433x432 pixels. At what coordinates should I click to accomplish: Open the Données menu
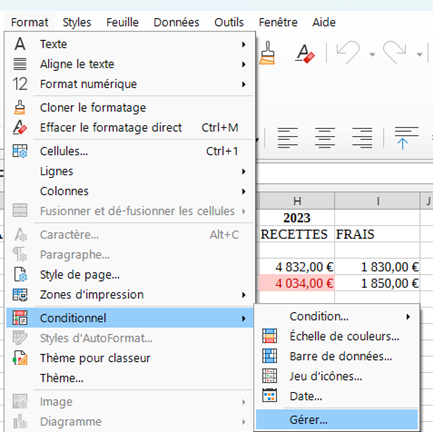(x=176, y=22)
